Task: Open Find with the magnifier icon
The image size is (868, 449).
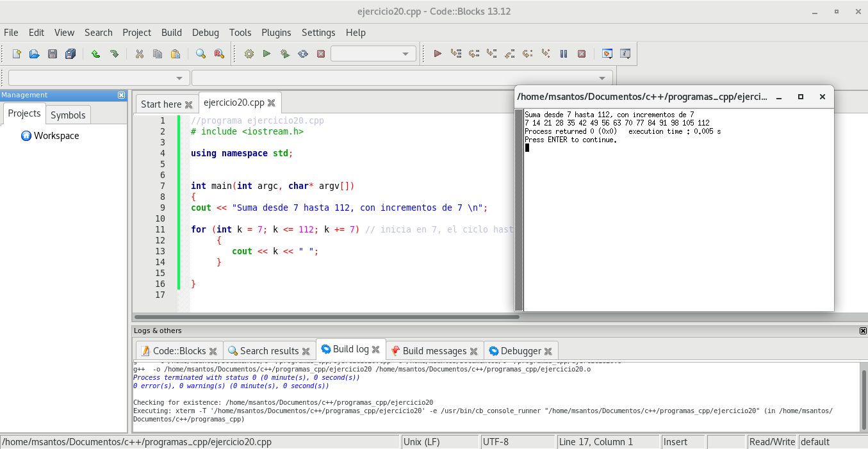Action: click(x=201, y=54)
